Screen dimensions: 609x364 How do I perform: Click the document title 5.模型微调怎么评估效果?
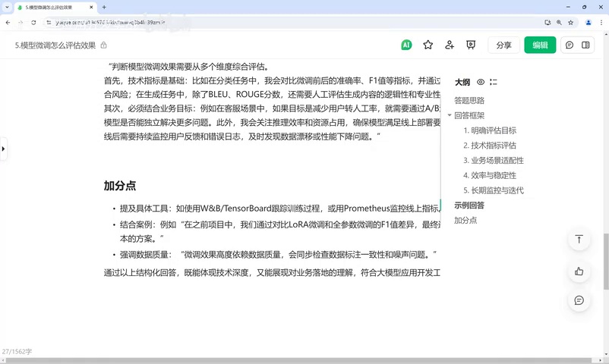pyautogui.click(x=55, y=45)
